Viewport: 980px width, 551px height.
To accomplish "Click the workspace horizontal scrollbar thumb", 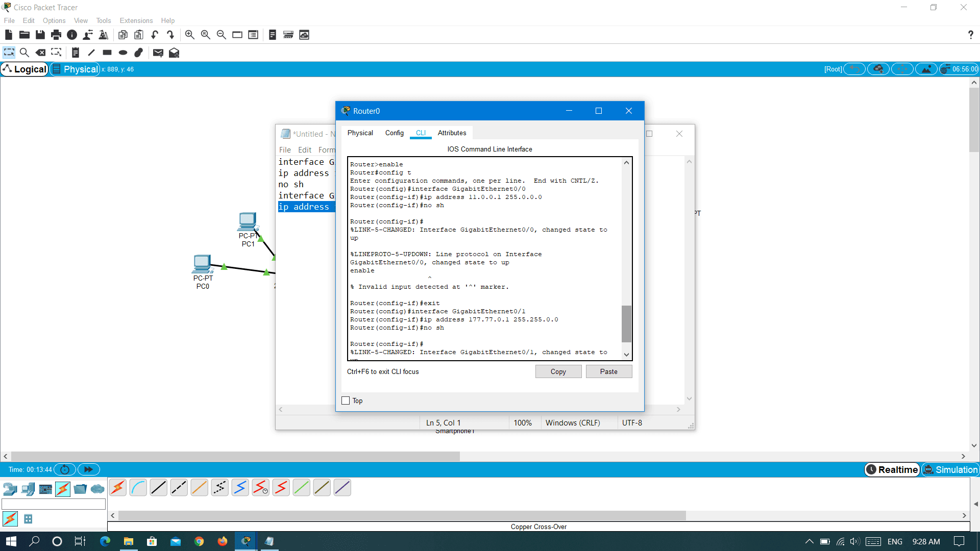I will [235, 457].
